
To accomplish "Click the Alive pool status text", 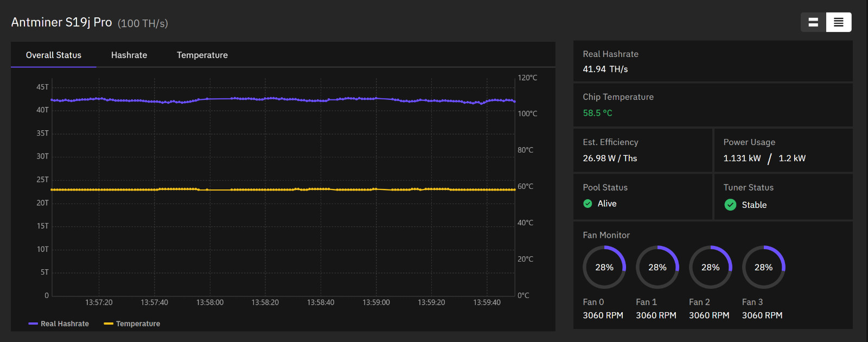I will point(607,204).
